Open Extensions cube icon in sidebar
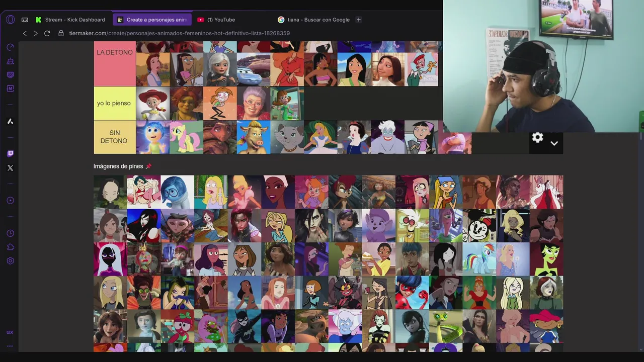The height and width of the screenshot is (362, 644). pos(10,247)
